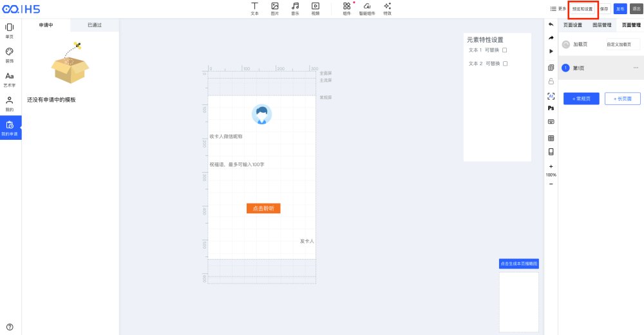
Task: Open the 特效 effects tool
Action: [x=387, y=8]
